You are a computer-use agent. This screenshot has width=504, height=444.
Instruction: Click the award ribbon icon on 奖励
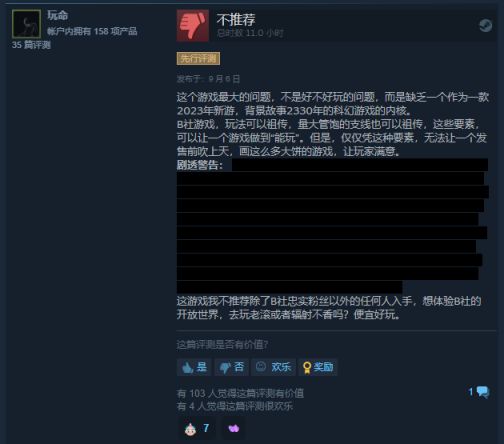(x=307, y=368)
